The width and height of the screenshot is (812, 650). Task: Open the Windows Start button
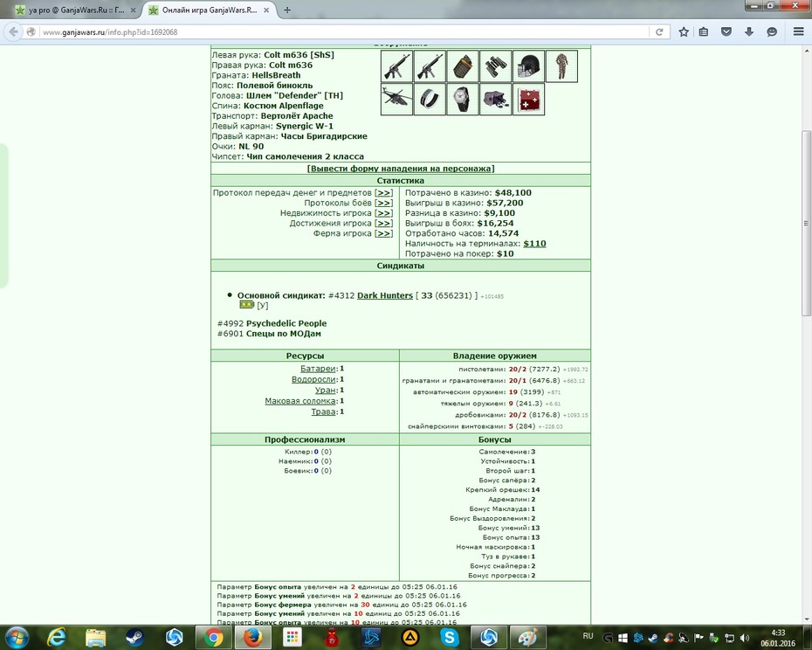click(x=17, y=637)
